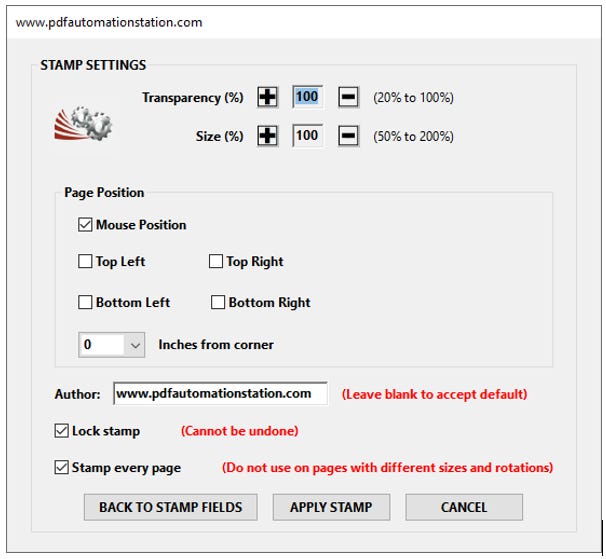Disable the Stamp every page checkbox

tap(61, 467)
